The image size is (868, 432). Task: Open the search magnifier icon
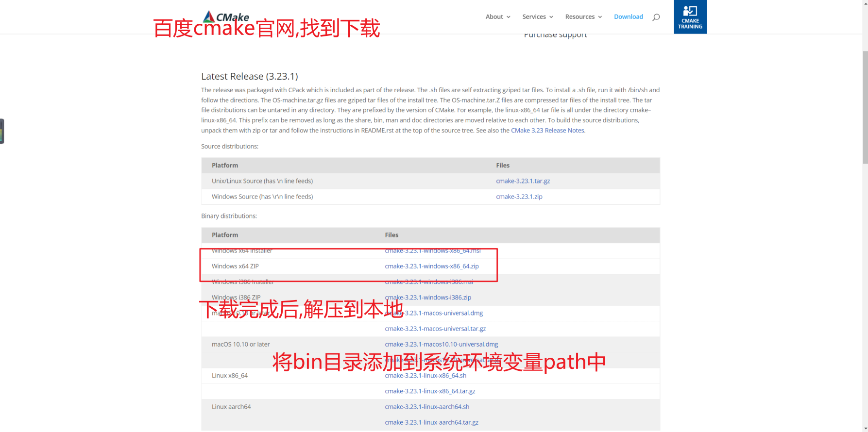[656, 17]
